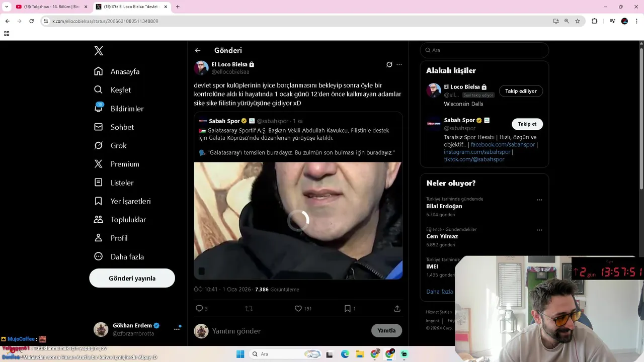Like the post with heart icon
Image resolution: width=644 pixels, height=362 pixels.
point(298,308)
